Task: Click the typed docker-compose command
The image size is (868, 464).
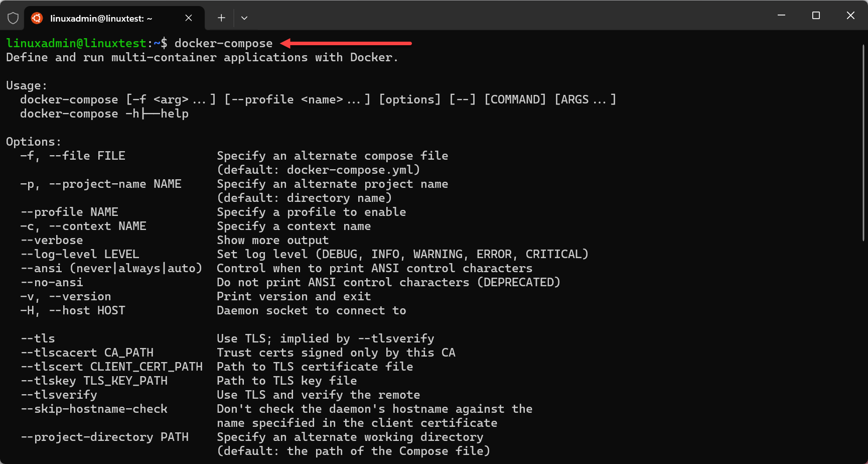Action: coord(223,43)
